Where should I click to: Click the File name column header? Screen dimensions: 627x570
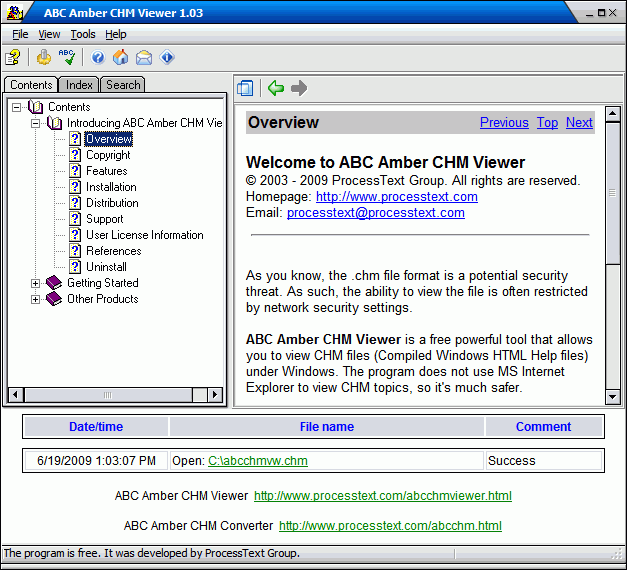327,426
